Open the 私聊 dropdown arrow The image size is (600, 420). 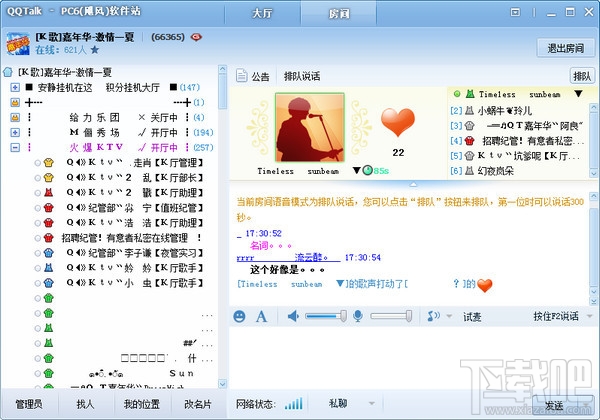pos(371,404)
